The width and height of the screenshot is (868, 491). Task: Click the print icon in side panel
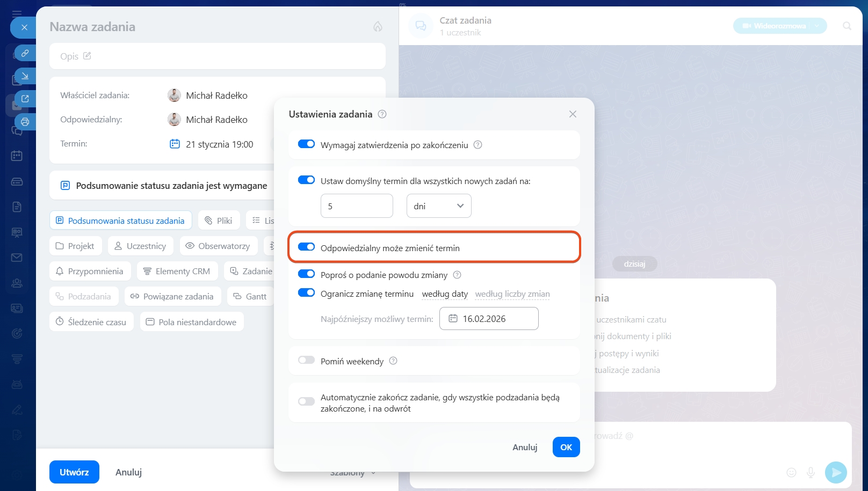coord(25,122)
